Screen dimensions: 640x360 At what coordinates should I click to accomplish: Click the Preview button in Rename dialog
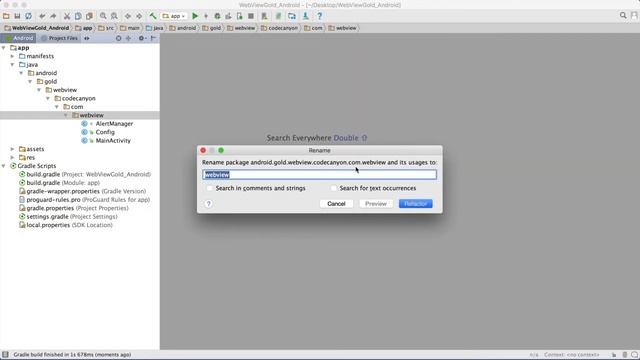click(x=376, y=204)
